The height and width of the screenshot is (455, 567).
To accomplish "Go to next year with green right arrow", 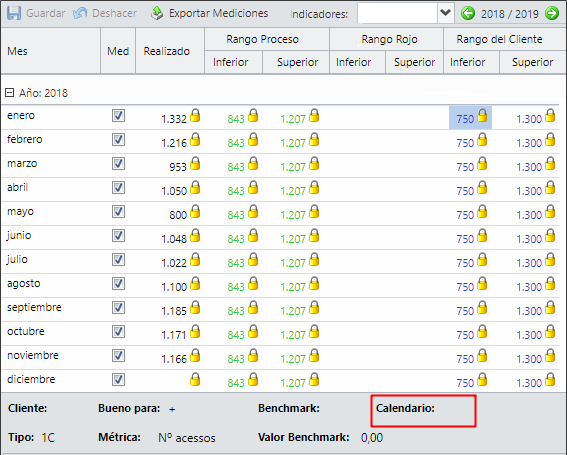I will 552,13.
